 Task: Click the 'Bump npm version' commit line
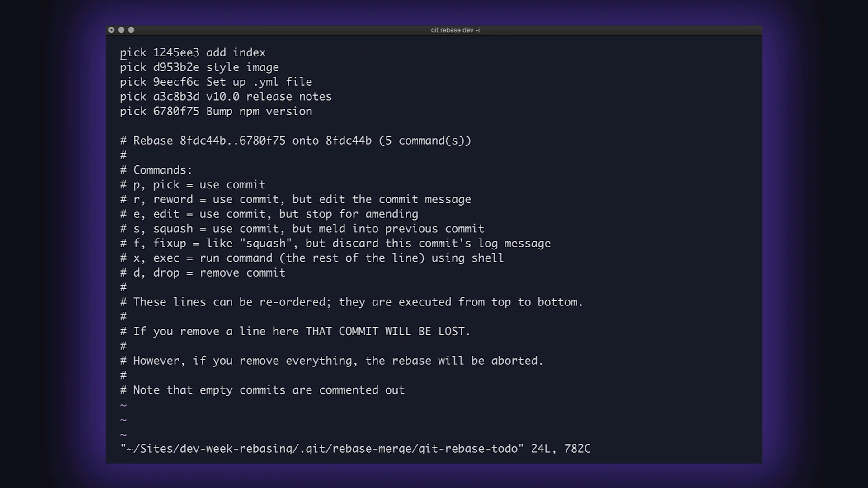click(216, 112)
